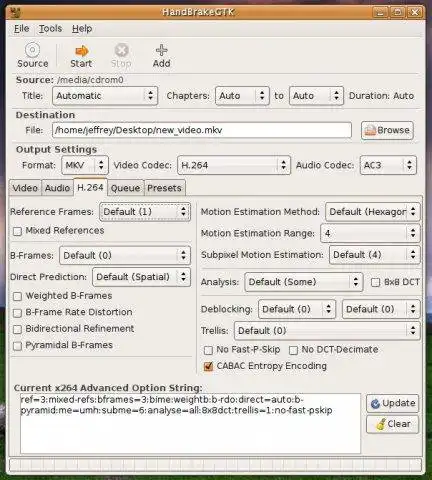Open the Chapters start dropdown
The height and width of the screenshot is (480, 432).
(x=242, y=96)
